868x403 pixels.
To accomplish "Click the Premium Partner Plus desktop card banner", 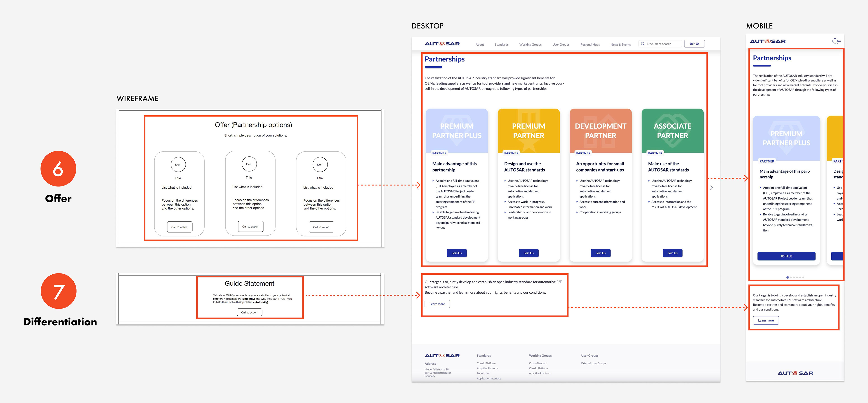I will (457, 131).
